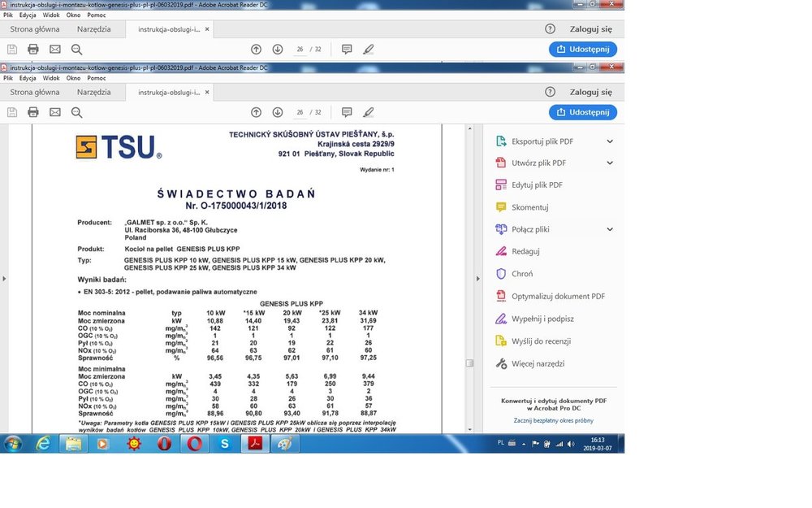Image resolution: width=812 pixels, height=508 pixels.
Task: Expand the Eksportuj plik PDF chevron
Action: click(610, 141)
